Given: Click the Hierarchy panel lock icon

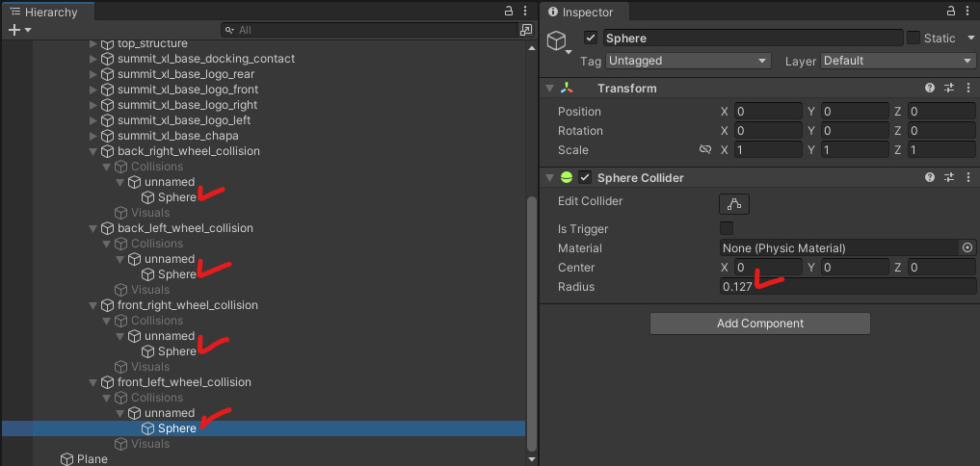Looking at the screenshot, I should click(509, 11).
